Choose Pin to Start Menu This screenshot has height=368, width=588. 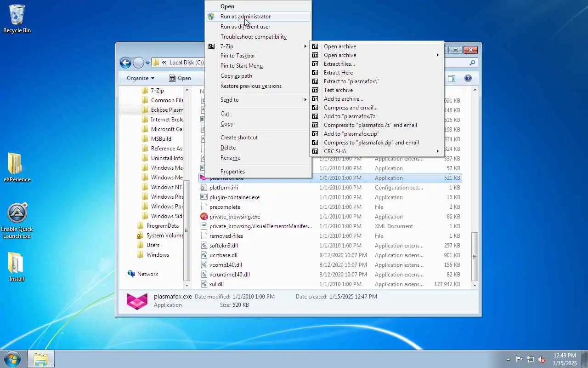pos(258,66)
